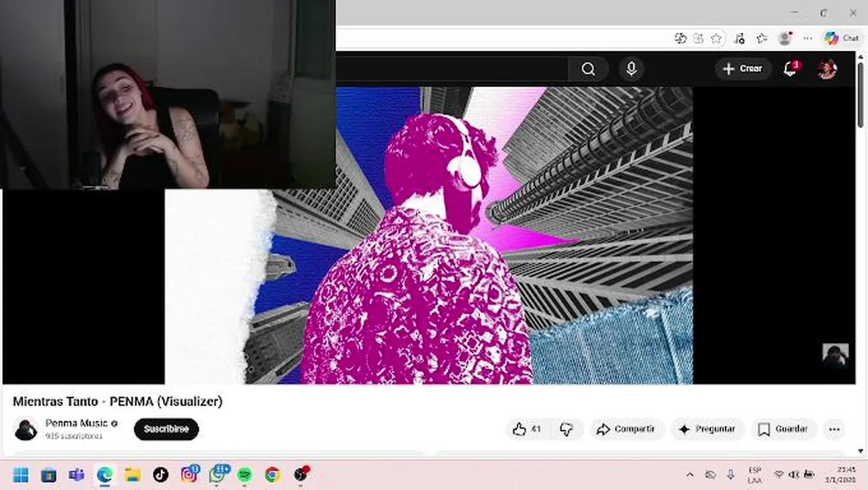
Task: Click the Compartir share button
Action: coord(626,429)
